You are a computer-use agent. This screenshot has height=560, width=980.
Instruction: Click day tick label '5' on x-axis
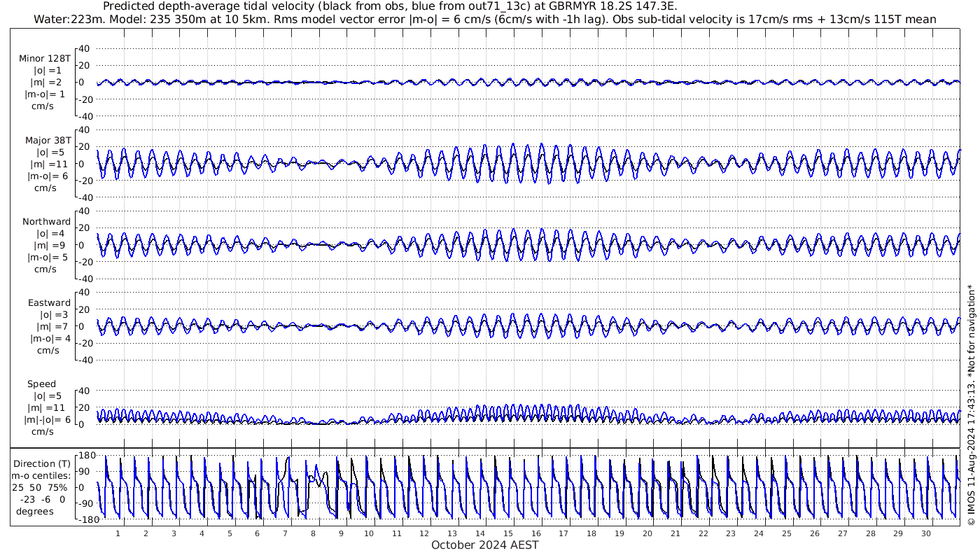230,533
